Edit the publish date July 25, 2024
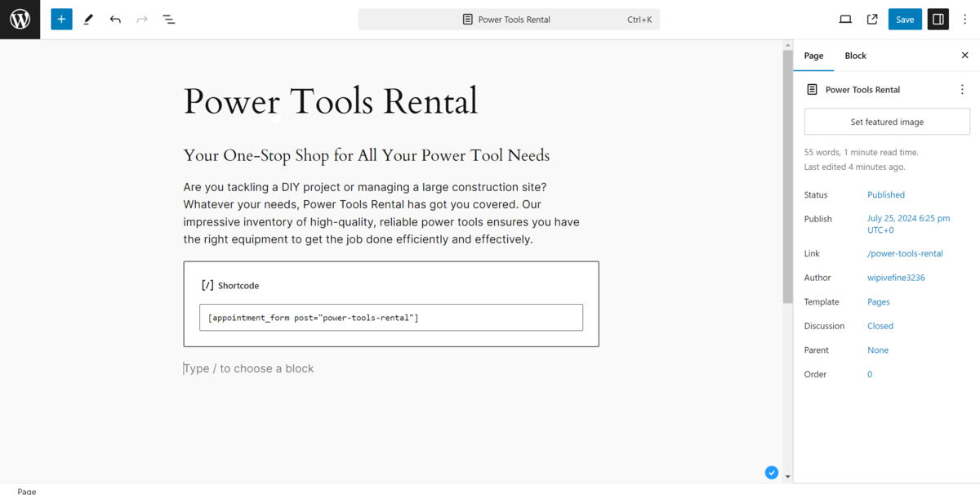The width and height of the screenshot is (980, 495). [x=909, y=225]
